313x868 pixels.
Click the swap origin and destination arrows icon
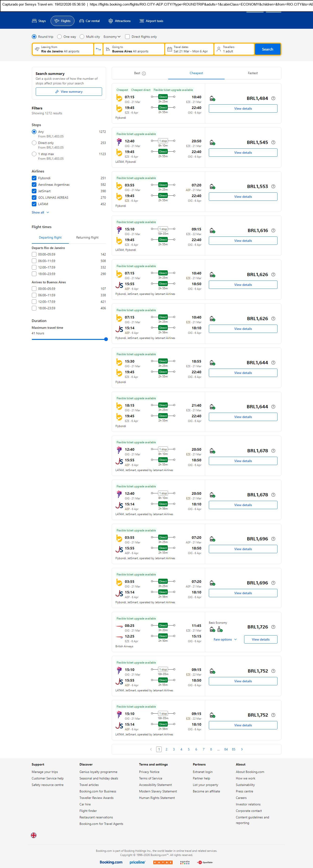98,49
